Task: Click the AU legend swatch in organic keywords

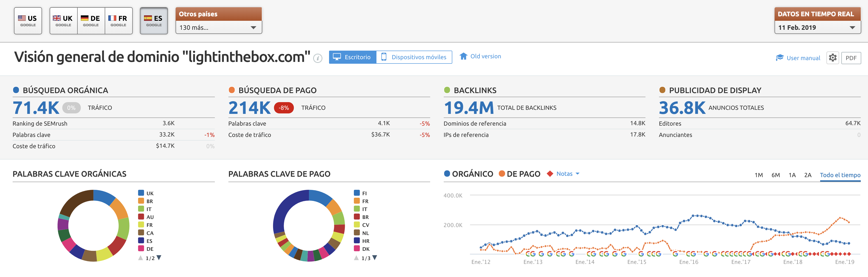Action: point(141,217)
